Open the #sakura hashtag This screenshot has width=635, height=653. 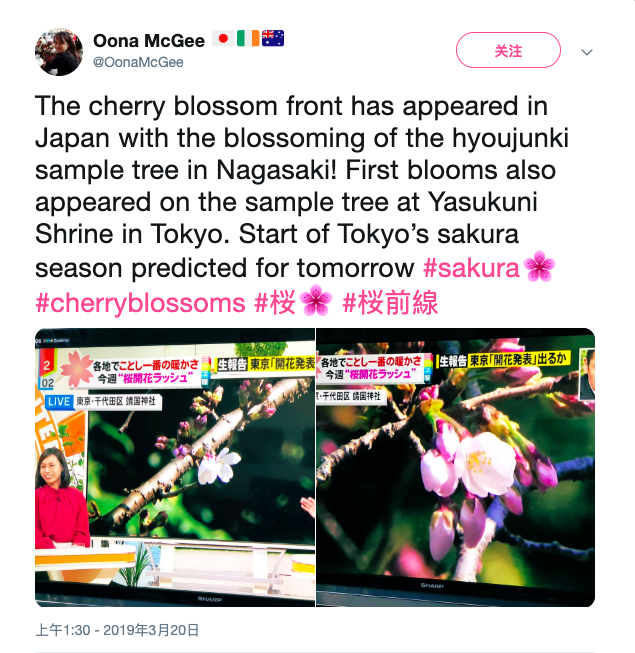(x=471, y=267)
